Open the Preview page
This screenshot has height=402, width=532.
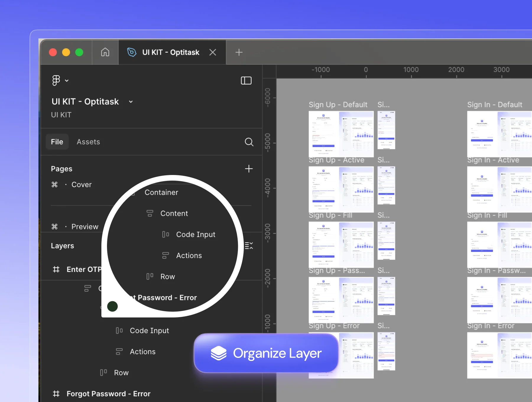(85, 227)
